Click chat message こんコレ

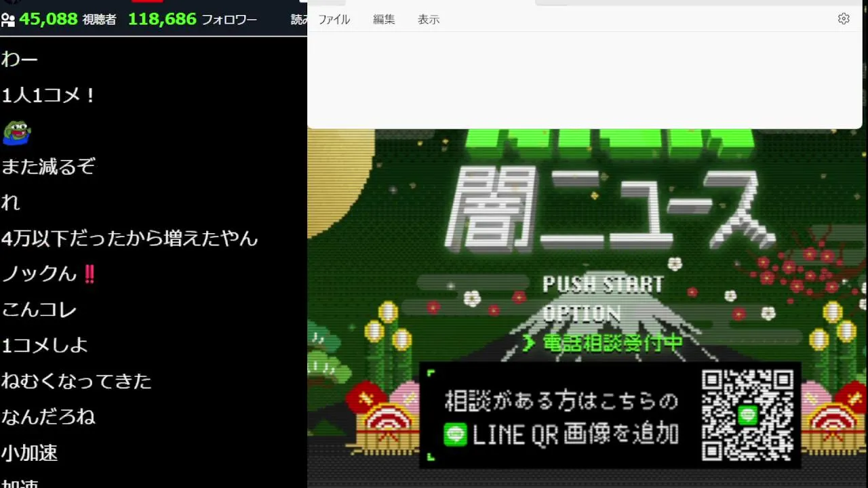39,310
